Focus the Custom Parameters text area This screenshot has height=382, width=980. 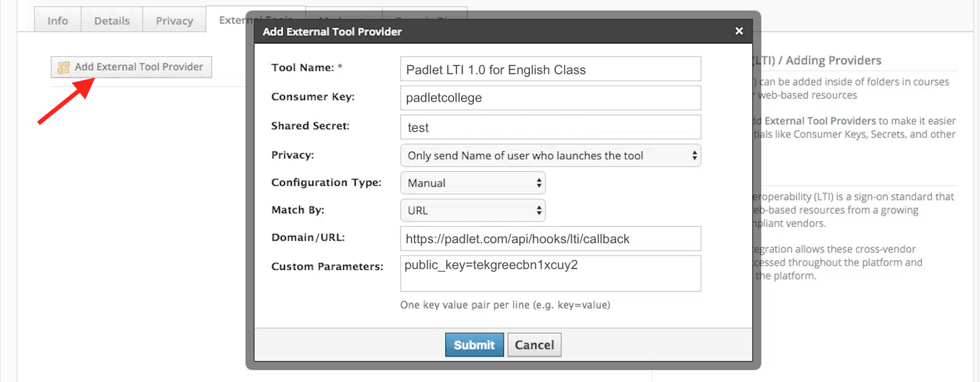(550, 273)
